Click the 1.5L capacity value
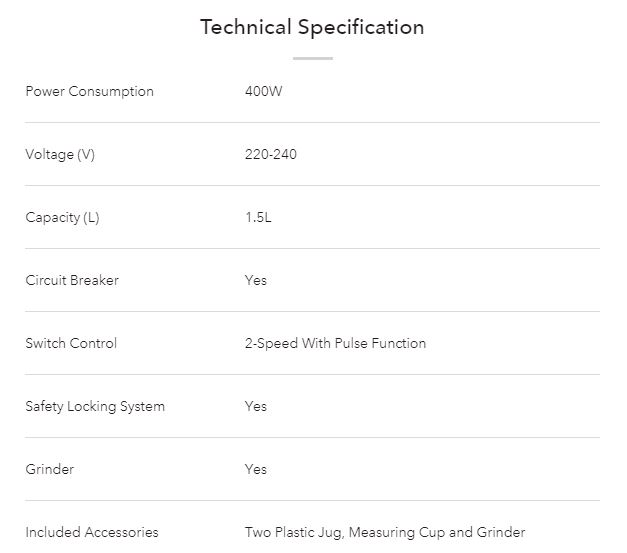The height and width of the screenshot is (553, 627). 258,217
